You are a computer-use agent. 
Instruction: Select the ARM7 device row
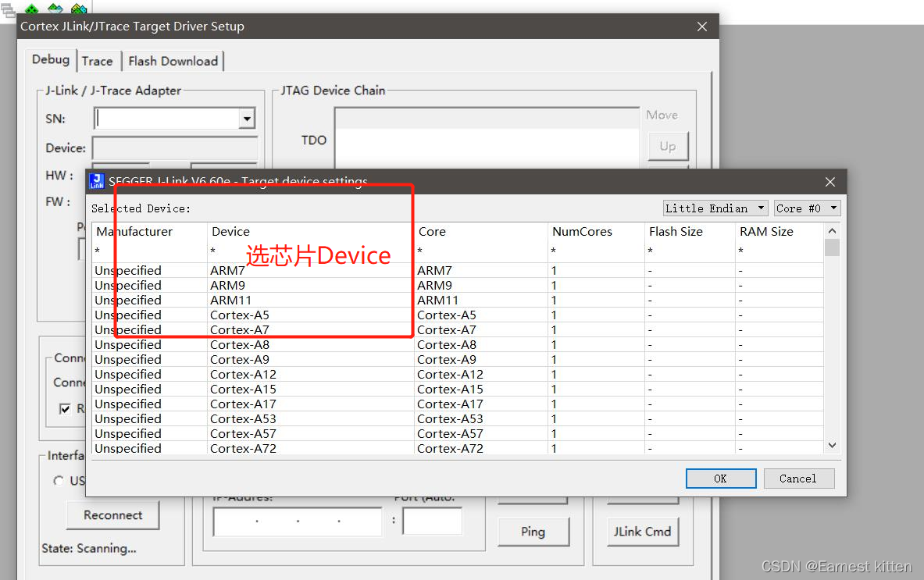(x=458, y=270)
